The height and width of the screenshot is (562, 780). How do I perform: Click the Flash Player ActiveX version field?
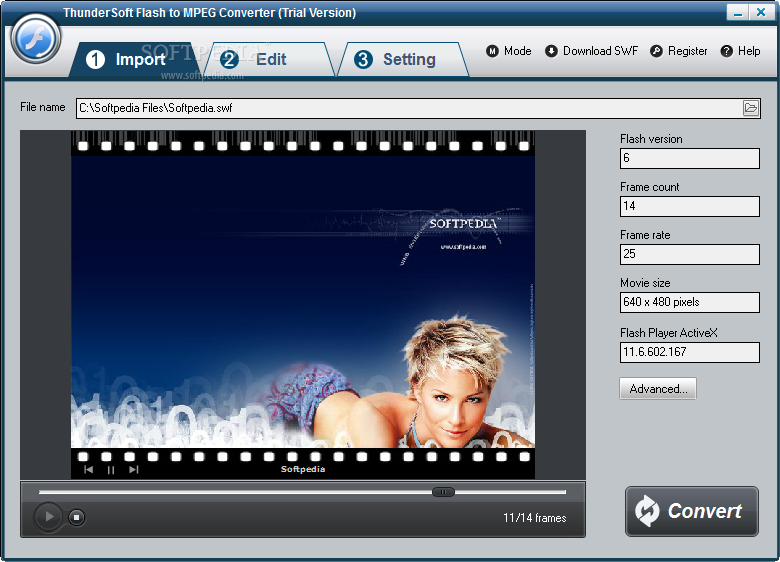[689, 352]
